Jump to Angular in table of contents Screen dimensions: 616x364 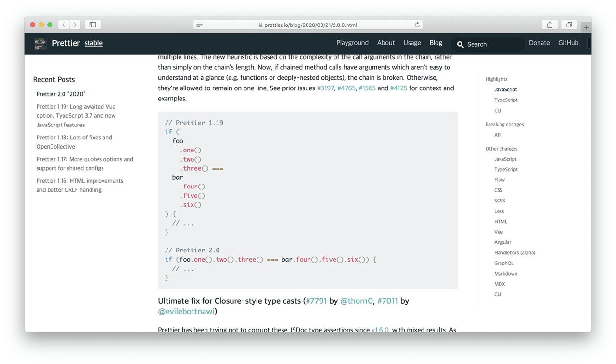[503, 242]
